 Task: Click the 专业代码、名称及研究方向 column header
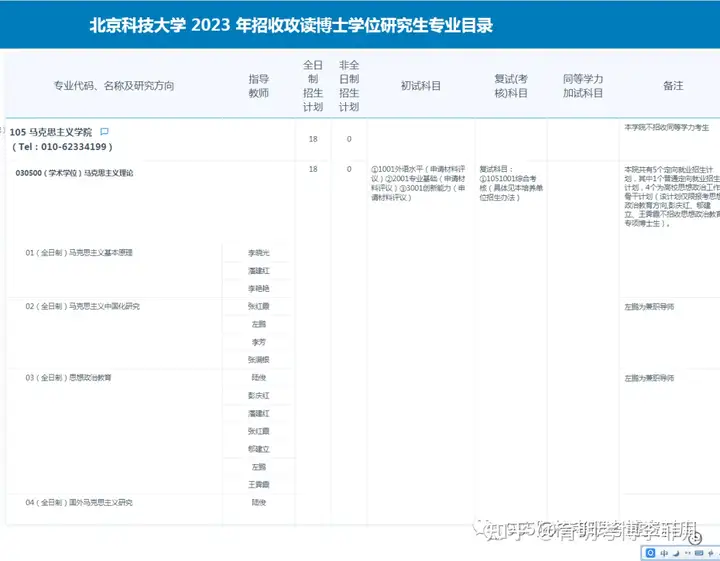[x=114, y=85]
